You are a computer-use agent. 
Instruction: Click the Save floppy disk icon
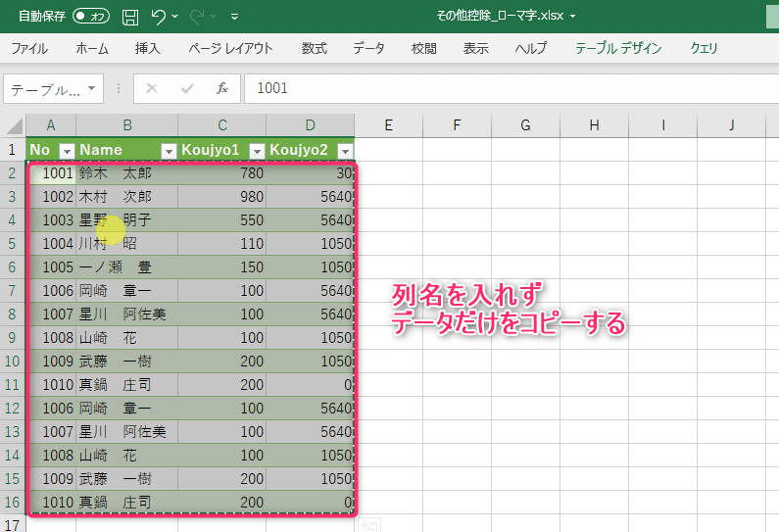[130, 17]
